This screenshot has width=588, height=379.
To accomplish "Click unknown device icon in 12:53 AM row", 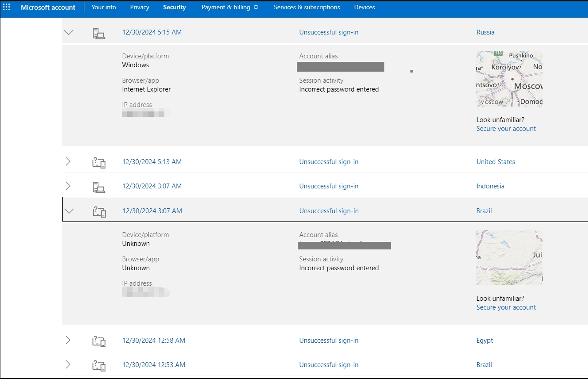I will pyautogui.click(x=99, y=365).
